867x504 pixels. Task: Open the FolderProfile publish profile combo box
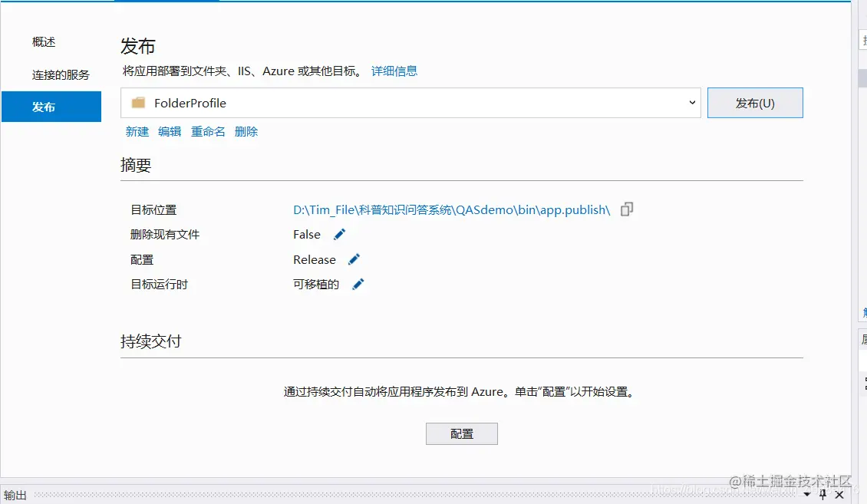(410, 103)
